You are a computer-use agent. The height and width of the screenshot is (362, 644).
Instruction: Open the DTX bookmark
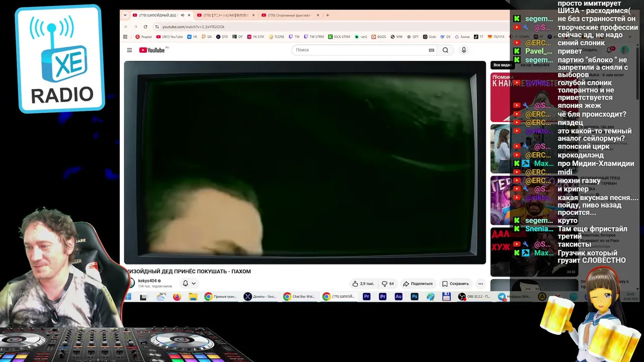pos(222,37)
